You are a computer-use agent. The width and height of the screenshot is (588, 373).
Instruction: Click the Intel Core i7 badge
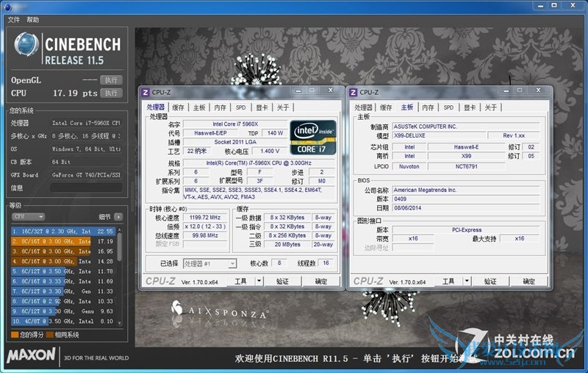point(312,136)
